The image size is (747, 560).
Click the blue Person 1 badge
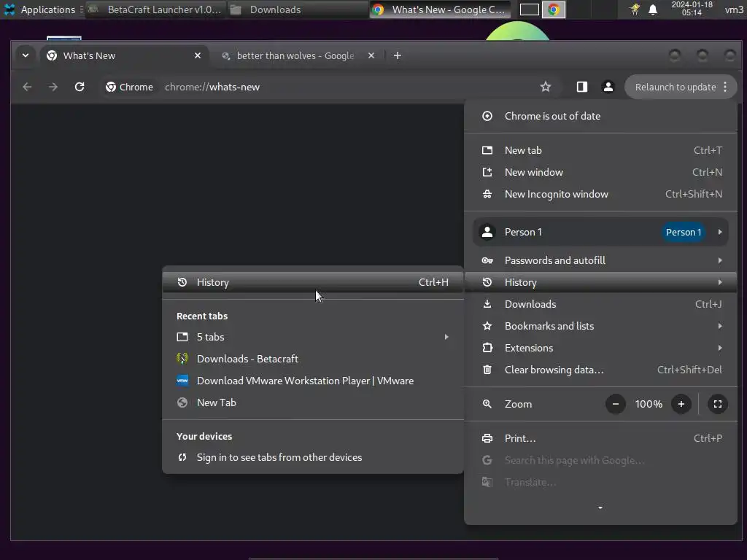click(x=683, y=233)
